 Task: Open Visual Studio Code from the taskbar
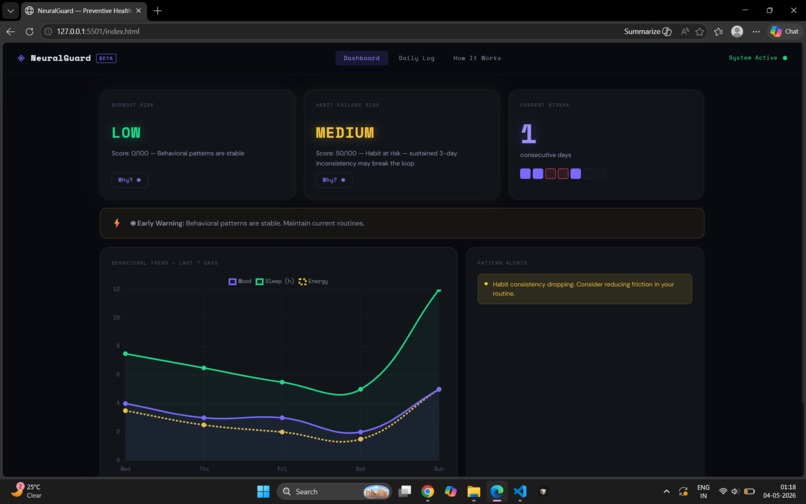520,492
